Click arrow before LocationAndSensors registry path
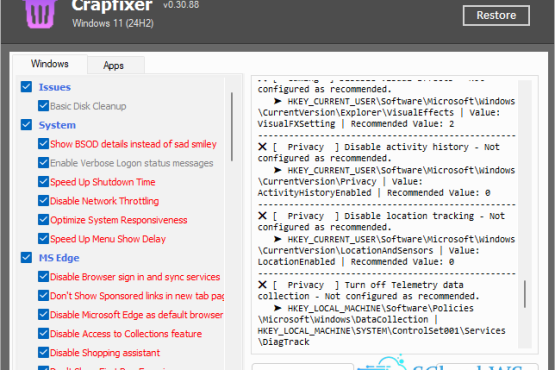Viewport: 555px width, 370px height. click(x=278, y=239)
